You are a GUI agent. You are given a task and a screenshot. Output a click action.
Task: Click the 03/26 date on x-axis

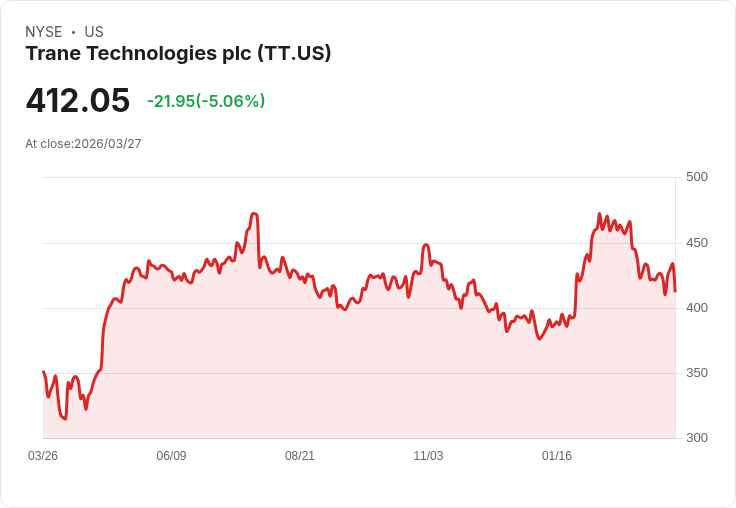tap(43, 456)
